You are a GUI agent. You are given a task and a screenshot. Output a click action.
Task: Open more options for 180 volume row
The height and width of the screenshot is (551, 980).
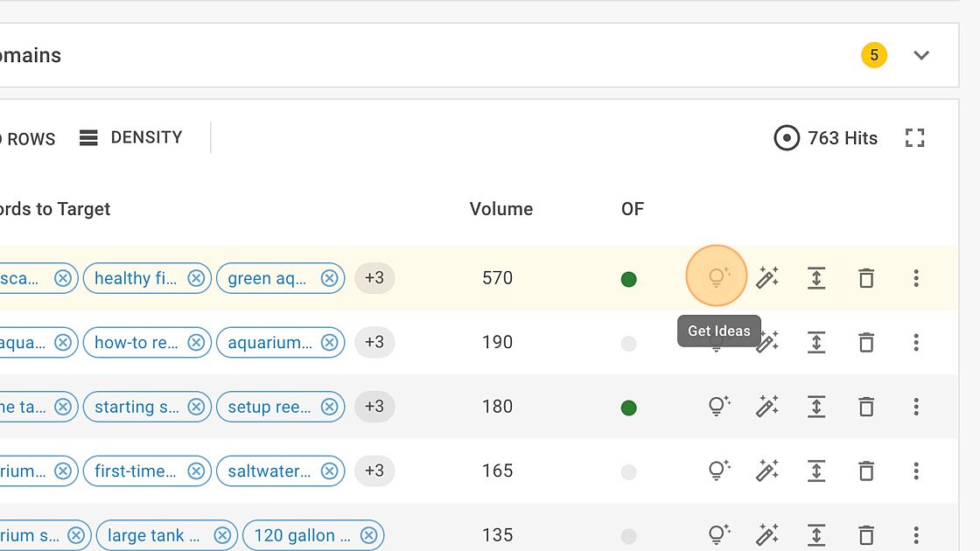916,407
